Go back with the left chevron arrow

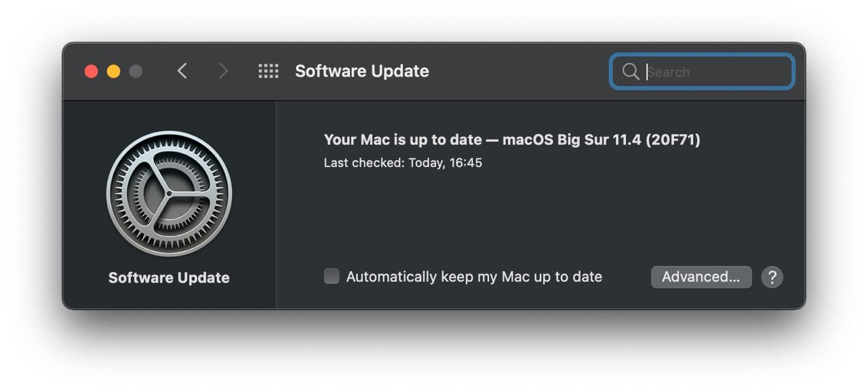pyautogui.click(x=182, y=71)
